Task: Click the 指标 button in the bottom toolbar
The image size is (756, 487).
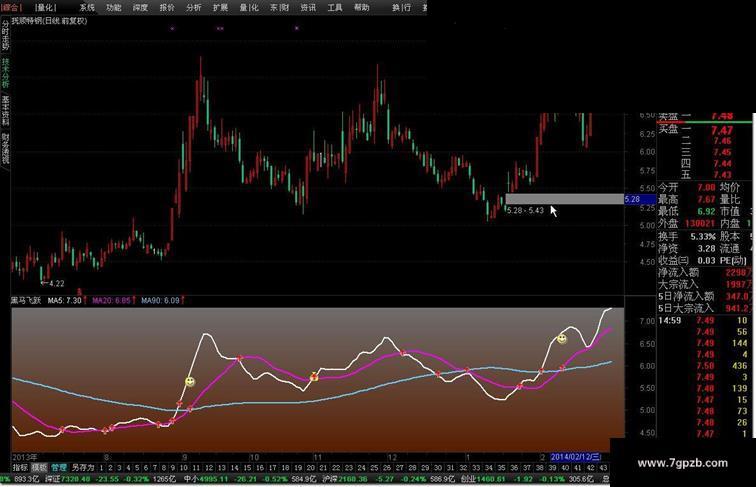Action: click(x=20, y=467)
